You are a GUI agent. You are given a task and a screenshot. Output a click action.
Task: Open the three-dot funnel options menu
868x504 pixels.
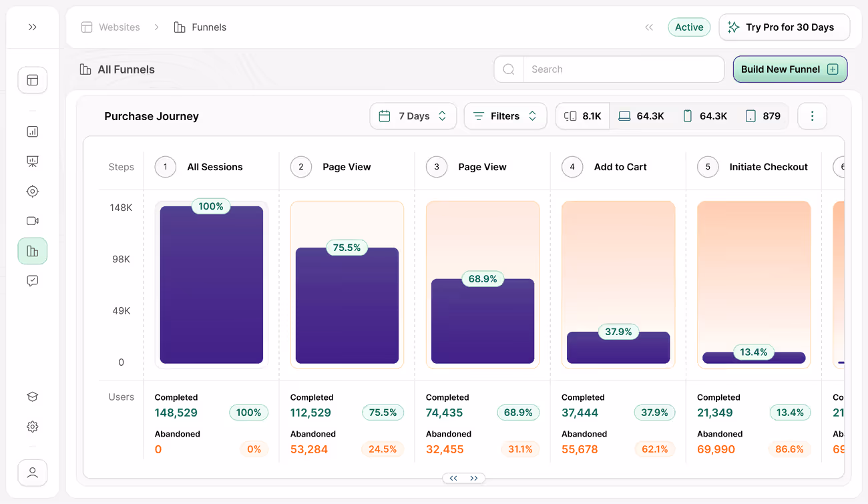[x=812, y=115]
